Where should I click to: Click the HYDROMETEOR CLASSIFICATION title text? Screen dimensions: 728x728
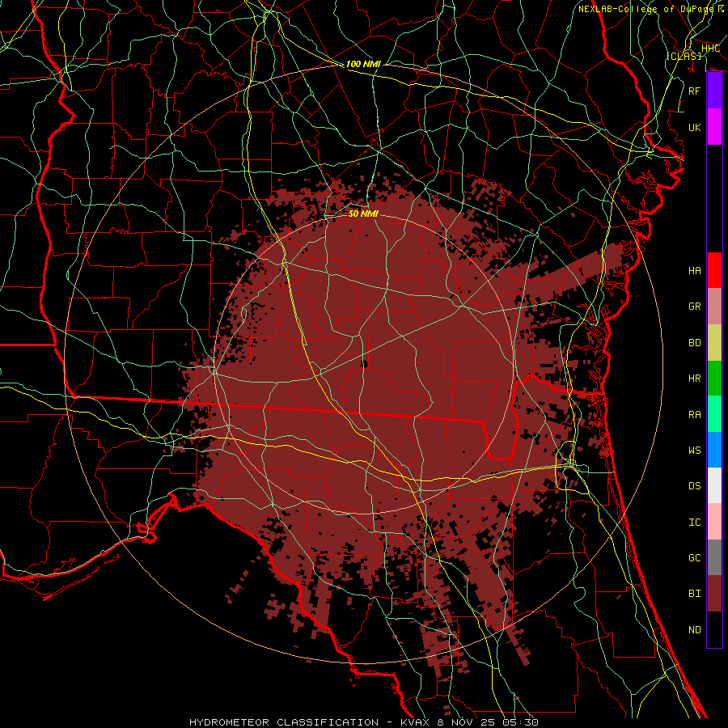click(284, 722)
